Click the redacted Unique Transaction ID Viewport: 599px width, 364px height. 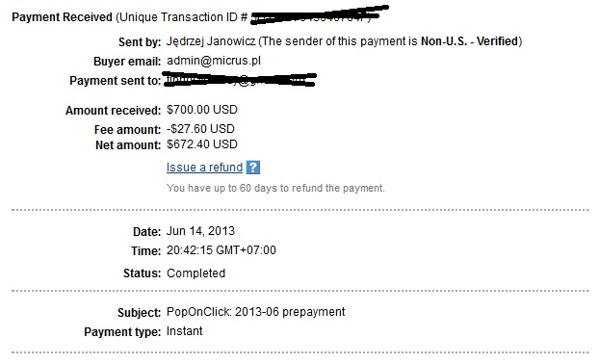coord(319,15)
